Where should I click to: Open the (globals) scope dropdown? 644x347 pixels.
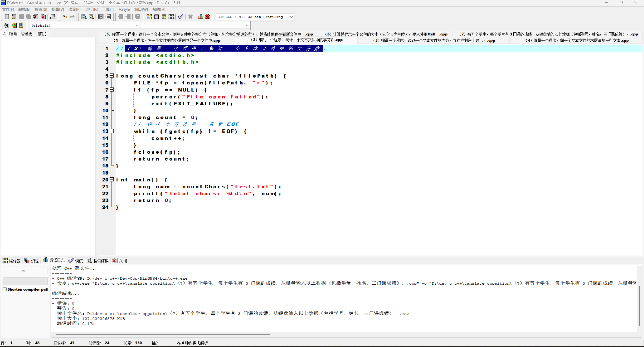coord(137,25)
